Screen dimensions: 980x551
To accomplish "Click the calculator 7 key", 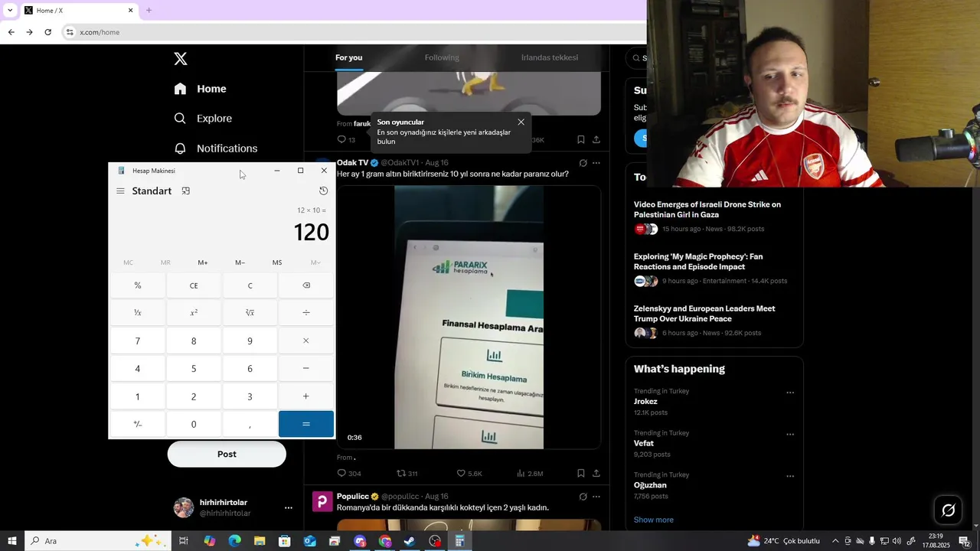I will pyautogui.click(x=138, y=341).
